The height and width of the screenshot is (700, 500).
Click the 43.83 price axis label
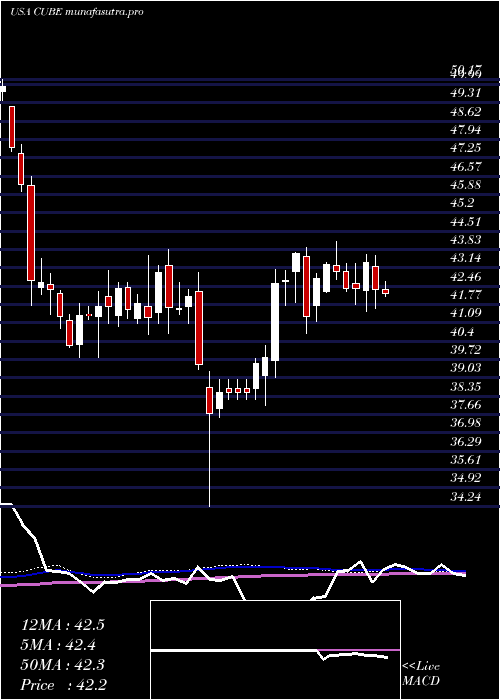pyautogui.click(x=466, y=239)
